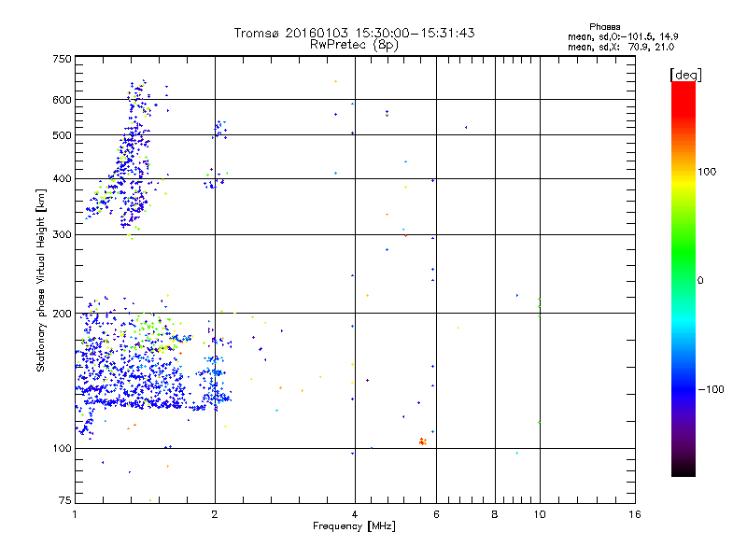Viewport: 747px width, 560px height.
Task: Click the plot title 'Tromsø 20160103 15:30:00-15:31:43'
Action: click(x=354, y=33)
